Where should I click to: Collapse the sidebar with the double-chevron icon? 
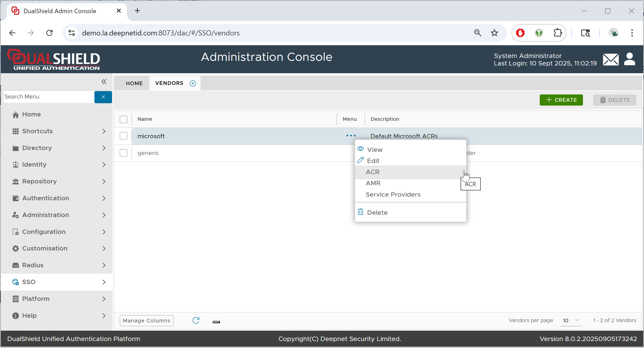tap(104, 82)
